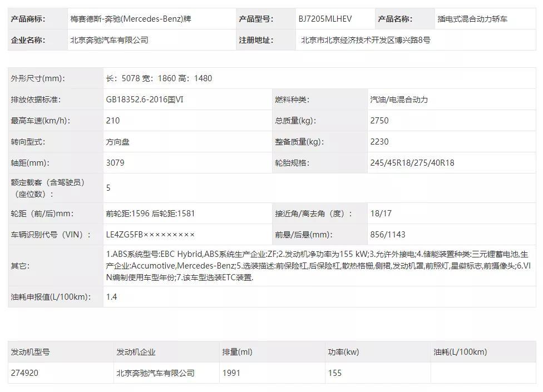Viewport: 543px width, 392px height.
Task: Click the 外形尺寸(mm) label
Action: click(38, 78)
